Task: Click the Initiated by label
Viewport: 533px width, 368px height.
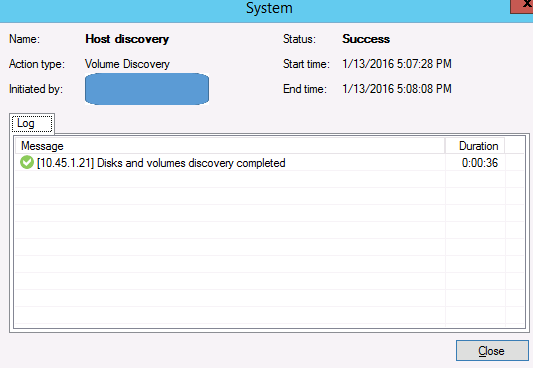Action: click(x=36, y=89)
